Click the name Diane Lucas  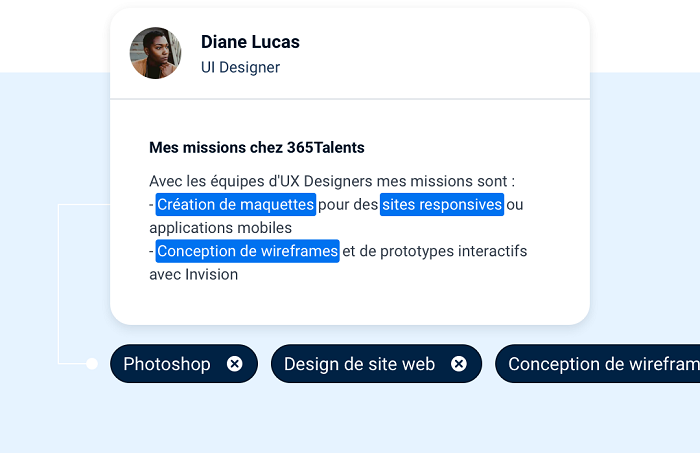pyautogui.click(x=250, y=42)
